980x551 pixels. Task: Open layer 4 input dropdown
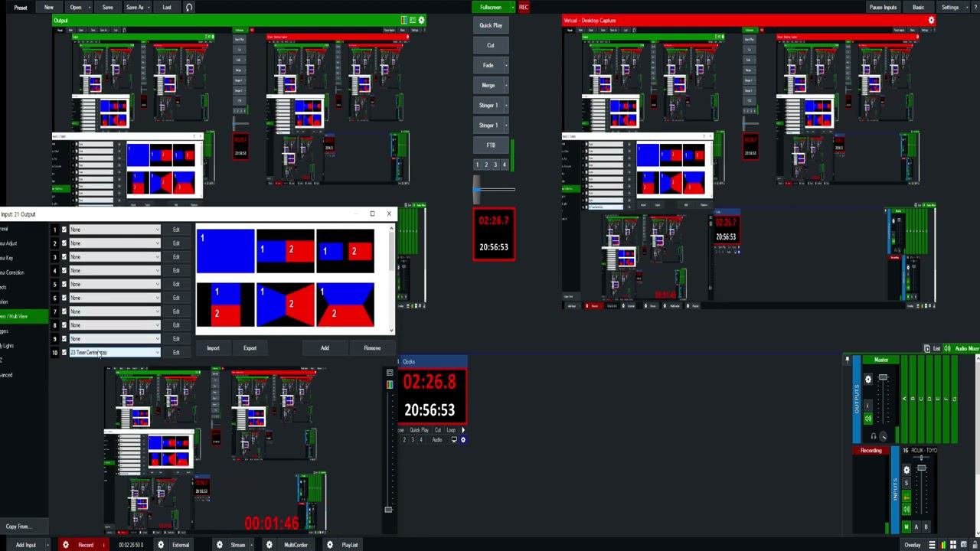115,270
